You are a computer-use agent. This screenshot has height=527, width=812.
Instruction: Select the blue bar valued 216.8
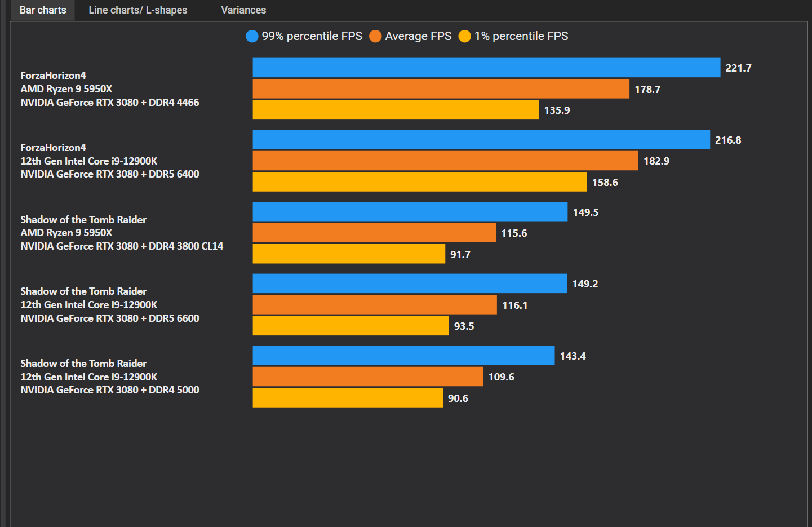point(481,140)
